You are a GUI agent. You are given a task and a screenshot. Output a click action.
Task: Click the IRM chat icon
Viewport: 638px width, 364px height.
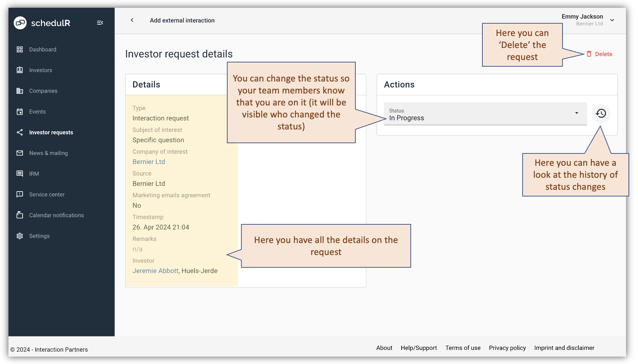tap(20, 174)
